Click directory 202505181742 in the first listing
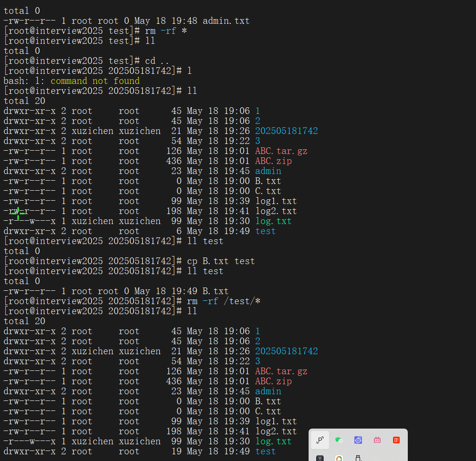 coord(286,131)
